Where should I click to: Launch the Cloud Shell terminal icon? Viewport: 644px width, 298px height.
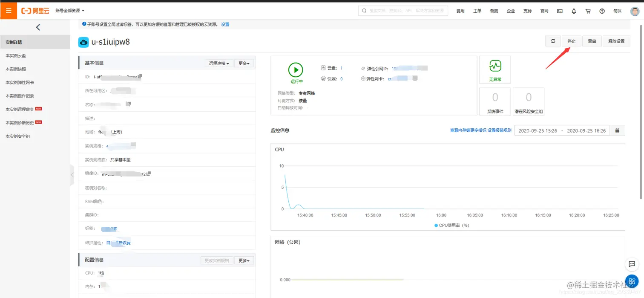point(560,11)
